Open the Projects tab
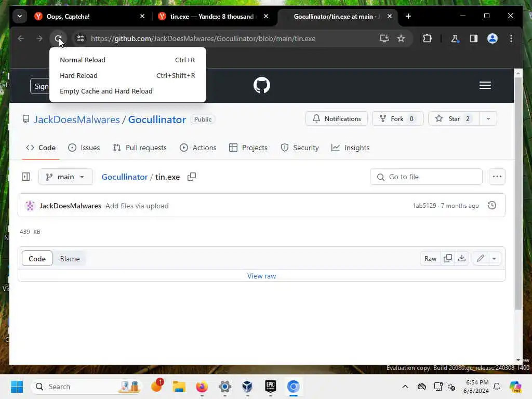Image resolution: width=532 pixels, height=399 pixels. [x=248, y=148]
